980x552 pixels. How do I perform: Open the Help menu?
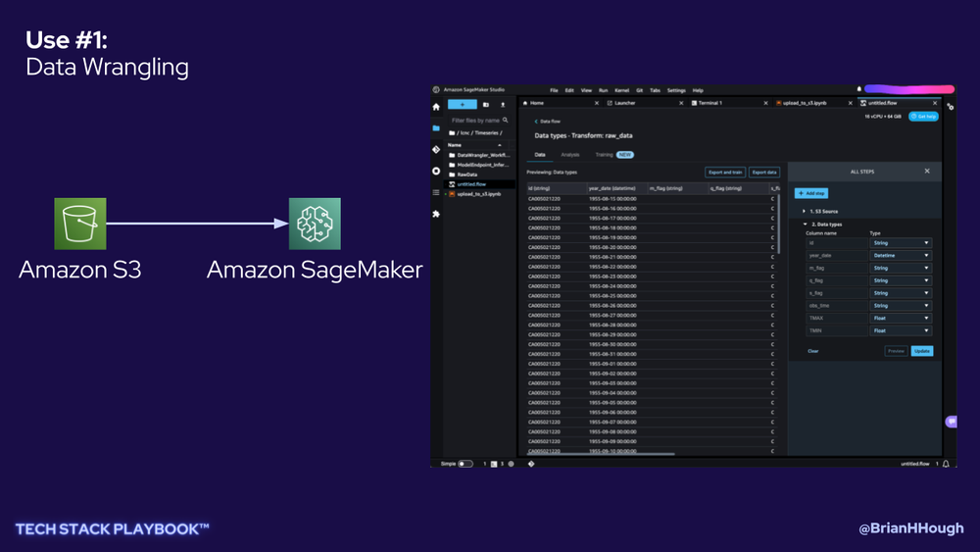pyautogui.click(x=698, y=90)
